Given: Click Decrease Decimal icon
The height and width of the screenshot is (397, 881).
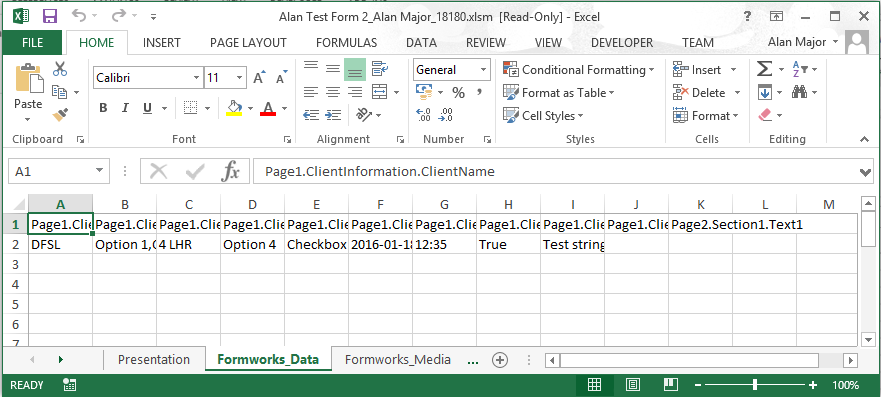Looking at the screenshot, I should click(x=446, y=115).
